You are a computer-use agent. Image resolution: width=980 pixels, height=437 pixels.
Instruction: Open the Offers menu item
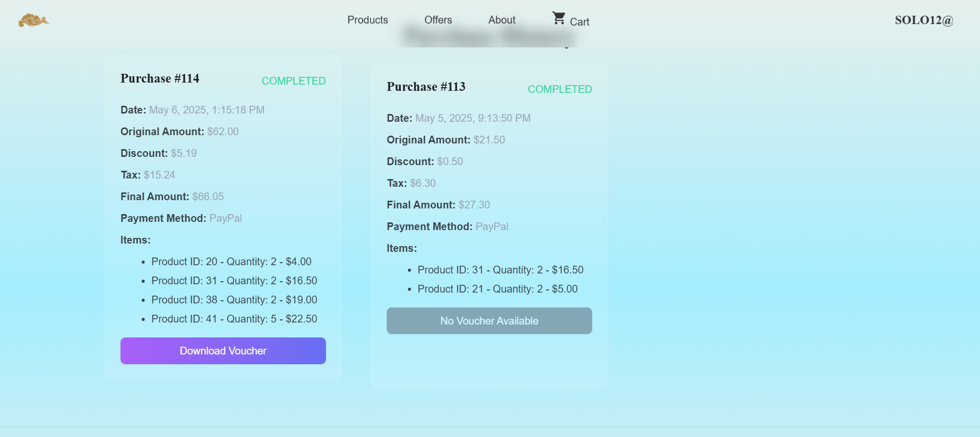point(438,20)
